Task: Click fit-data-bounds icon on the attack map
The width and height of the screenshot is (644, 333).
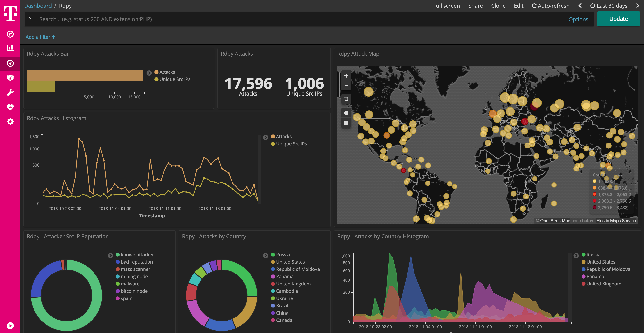Action: point(346,99)
